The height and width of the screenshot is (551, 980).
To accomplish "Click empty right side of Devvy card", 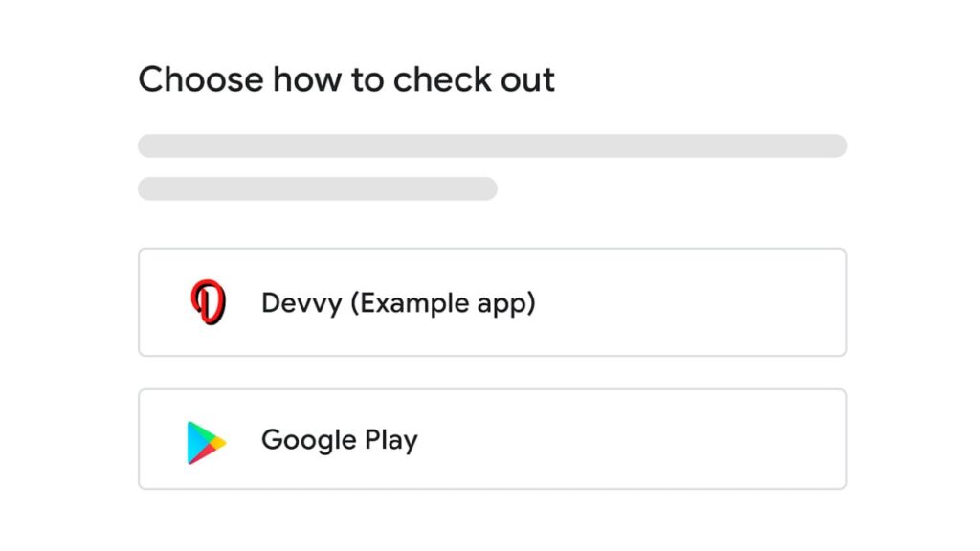I will [x=727, y=302].
